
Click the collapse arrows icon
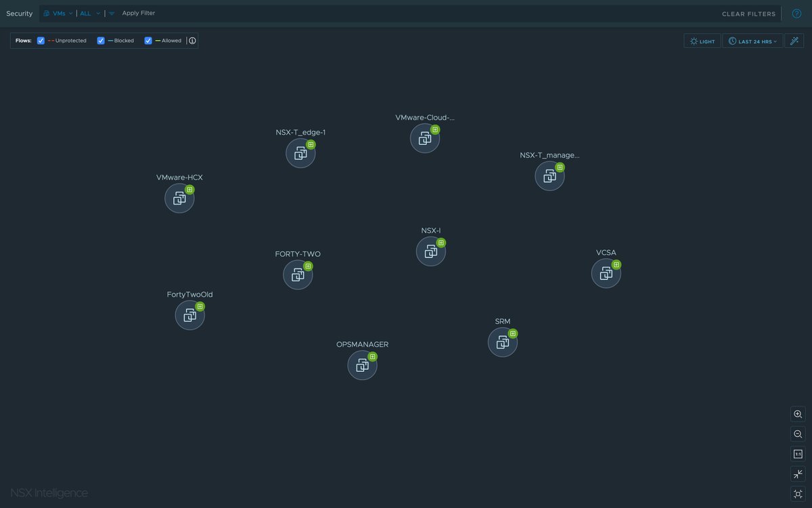click(798, 474)
